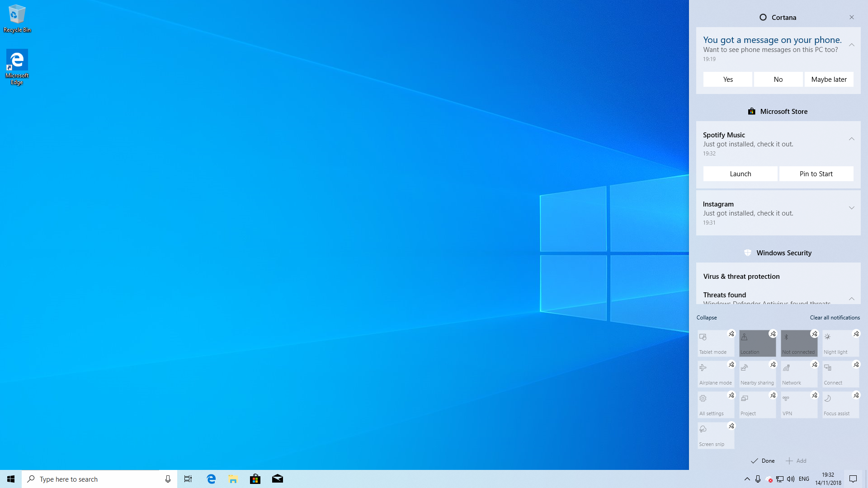Viewport: 868px width, 488px height.
Task: Click the search input field in taskbar
Action: pos(99,479)
